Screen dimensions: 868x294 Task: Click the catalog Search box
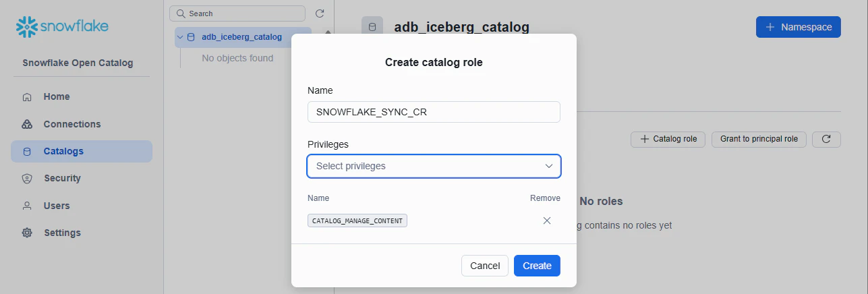pos(237,13)
